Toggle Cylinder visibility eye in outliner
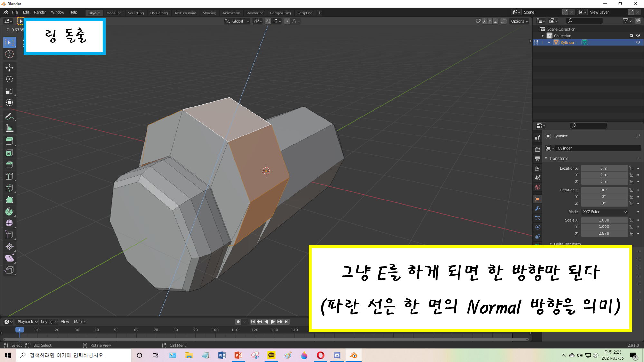 point(638,42)
